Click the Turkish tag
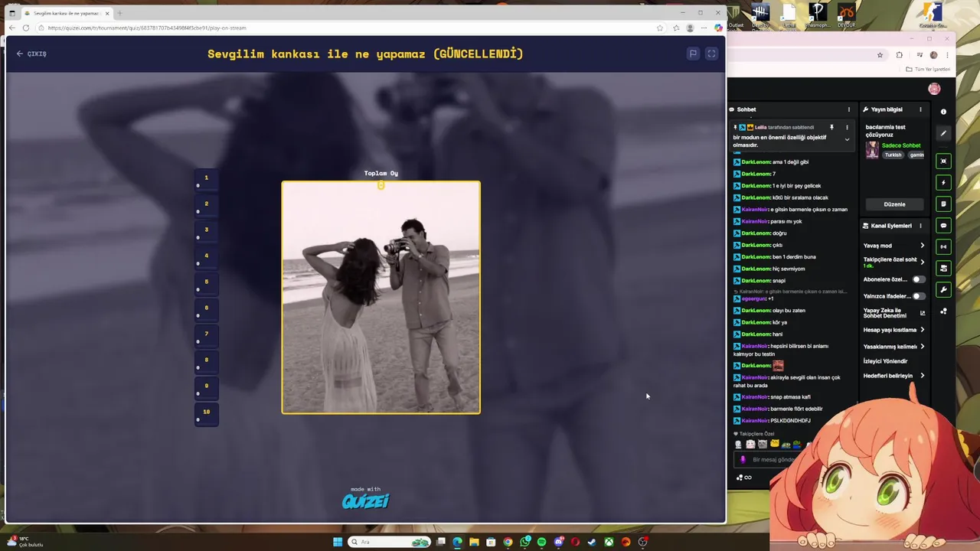Viewport: 980px width, 551px height. coord(893,155)
